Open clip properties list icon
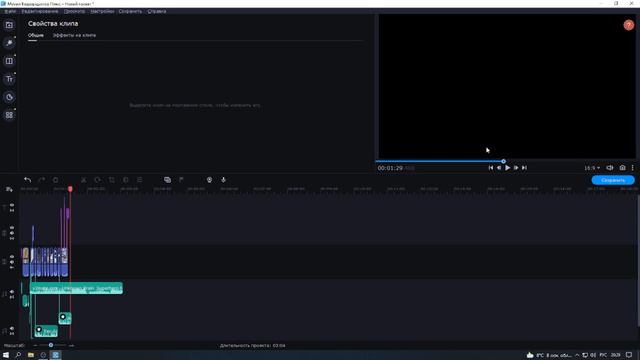This screenshot has width=640, height=360. pos(140,180)
